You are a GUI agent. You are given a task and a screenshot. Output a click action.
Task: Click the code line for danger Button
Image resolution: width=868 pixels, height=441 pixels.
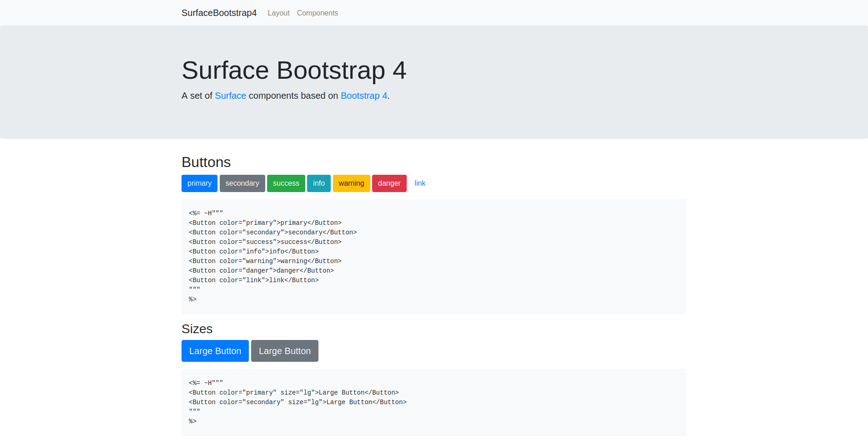click(x=262, y=270)
